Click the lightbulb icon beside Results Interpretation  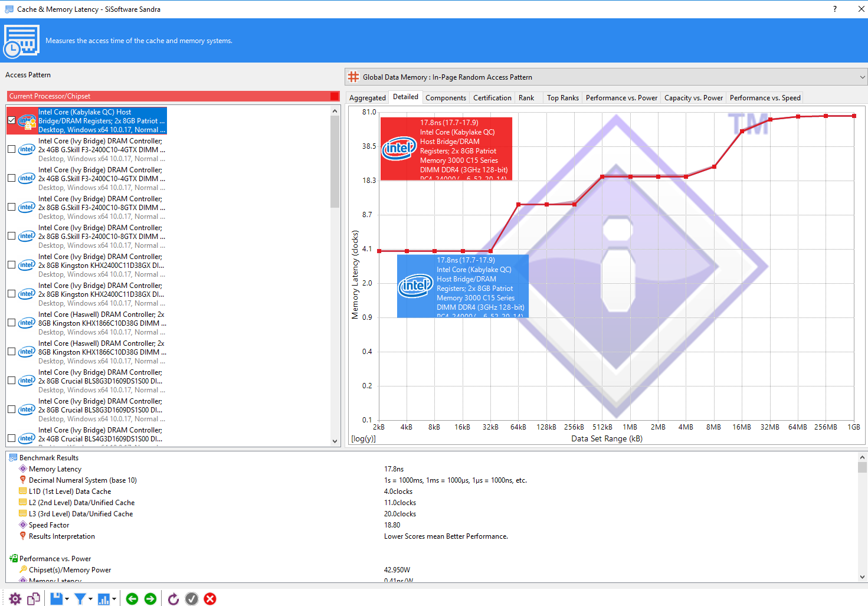coord(23,536)
